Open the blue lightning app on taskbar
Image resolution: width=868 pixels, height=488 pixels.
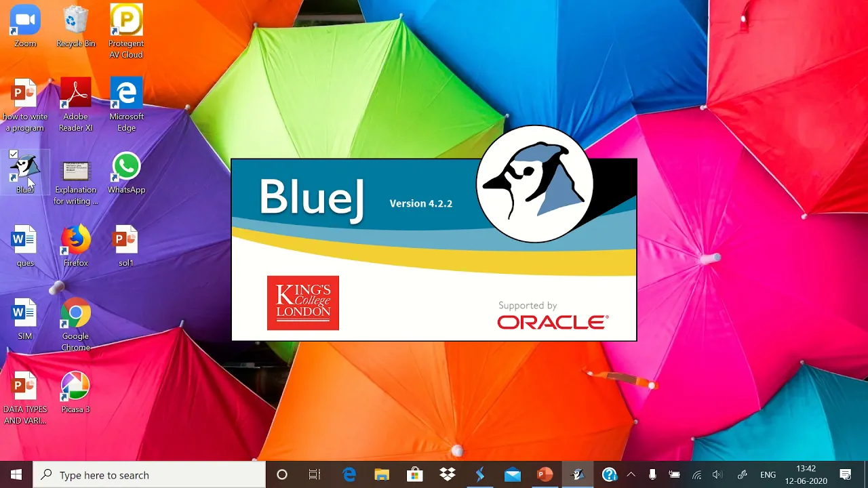[479, 474]
